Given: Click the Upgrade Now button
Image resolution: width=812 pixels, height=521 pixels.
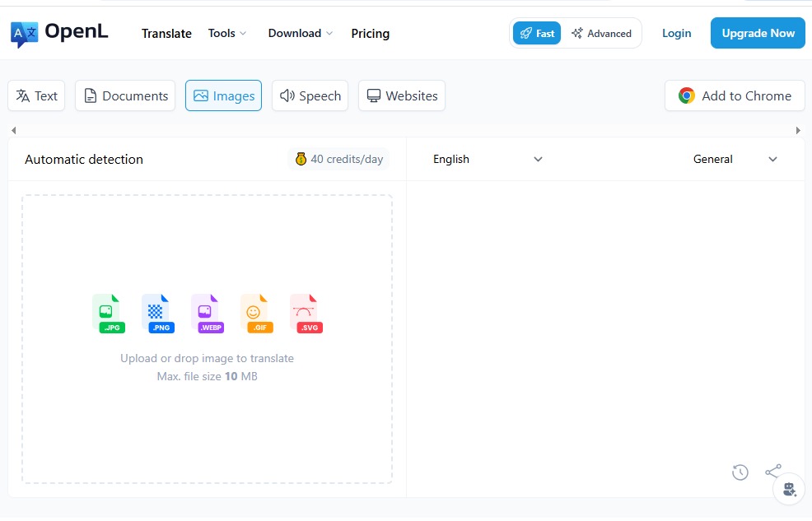Looking at the screenshot, I should 758,34.
